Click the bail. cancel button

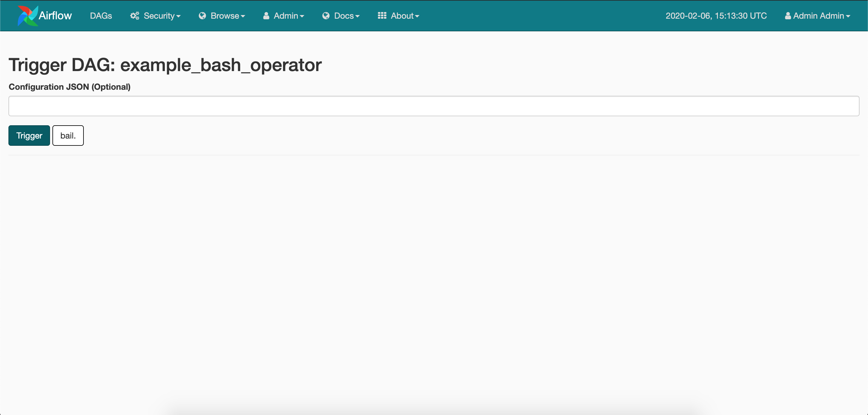coord(68,135)
